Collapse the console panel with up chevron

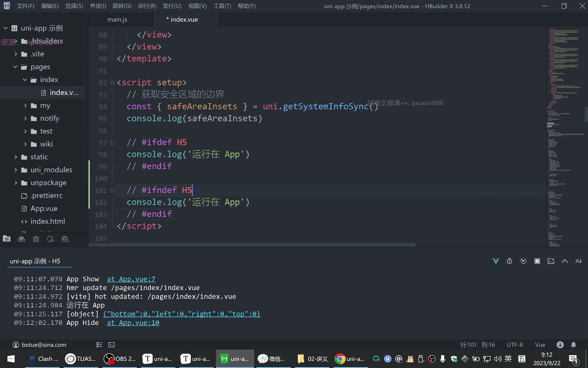click(x=565, y=261)
